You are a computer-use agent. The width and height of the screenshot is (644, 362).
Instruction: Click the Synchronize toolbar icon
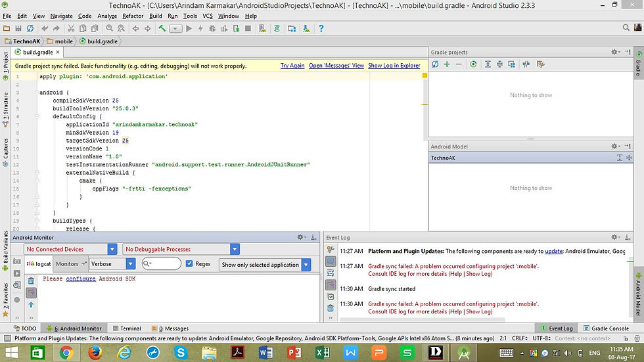[30, 28]
